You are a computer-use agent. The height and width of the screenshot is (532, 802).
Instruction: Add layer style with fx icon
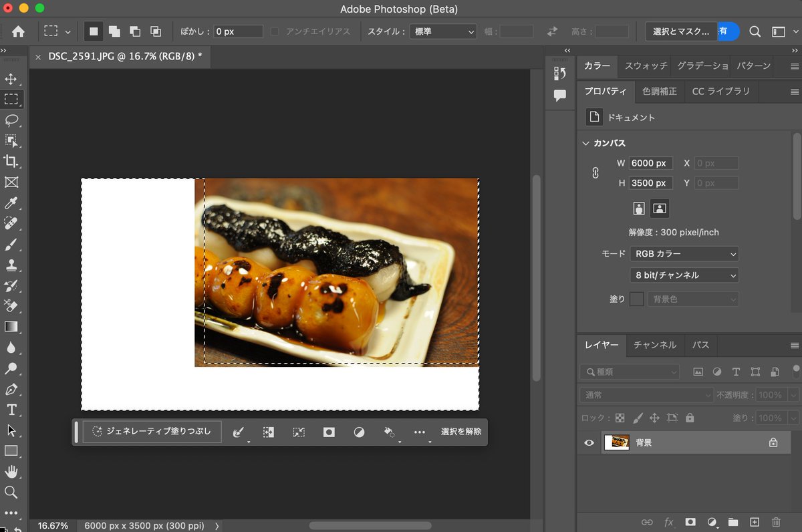pos(668,522)
